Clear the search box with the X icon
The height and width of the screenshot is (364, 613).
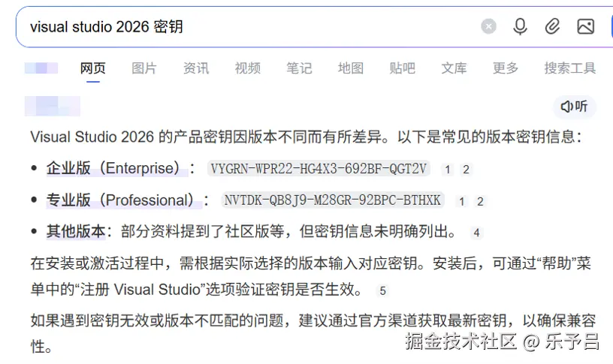[488, 26]
